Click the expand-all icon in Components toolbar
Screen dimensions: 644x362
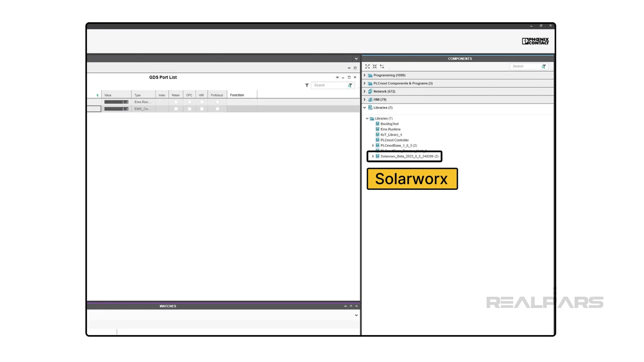pyautogui.click(x=367, y=66)
